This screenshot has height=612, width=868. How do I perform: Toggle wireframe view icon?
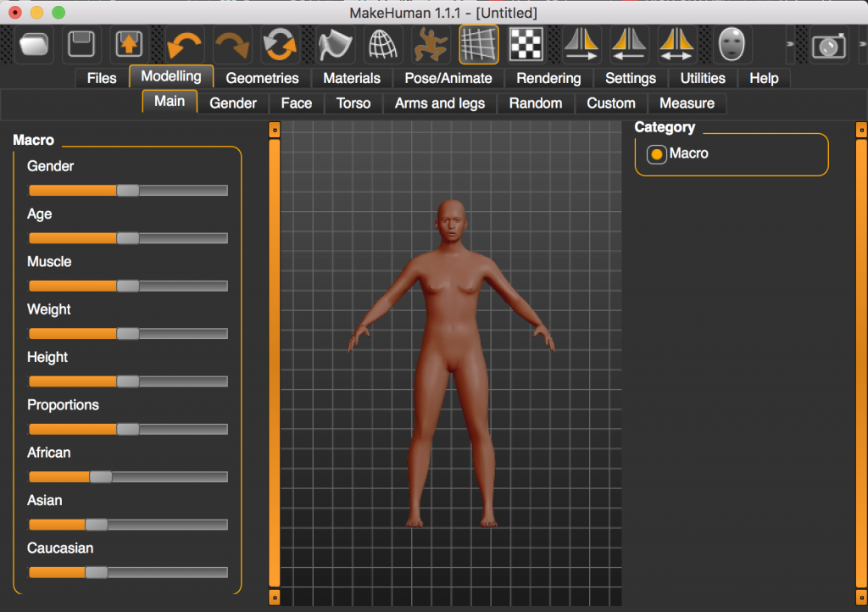[x=383, y=46]
